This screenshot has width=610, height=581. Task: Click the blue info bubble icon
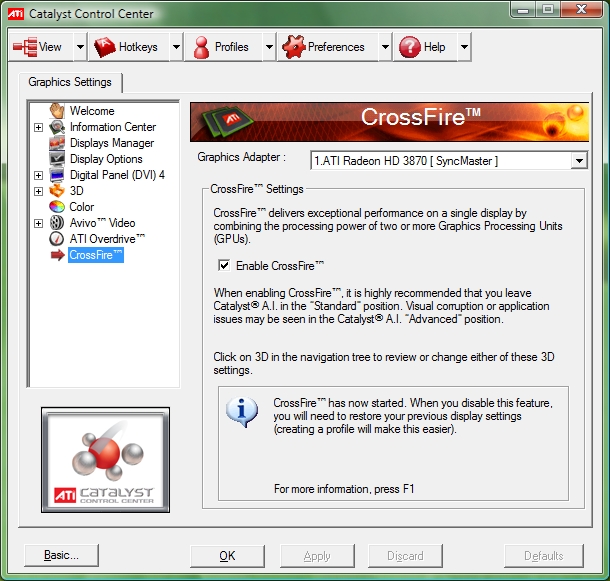pos(242,412)
